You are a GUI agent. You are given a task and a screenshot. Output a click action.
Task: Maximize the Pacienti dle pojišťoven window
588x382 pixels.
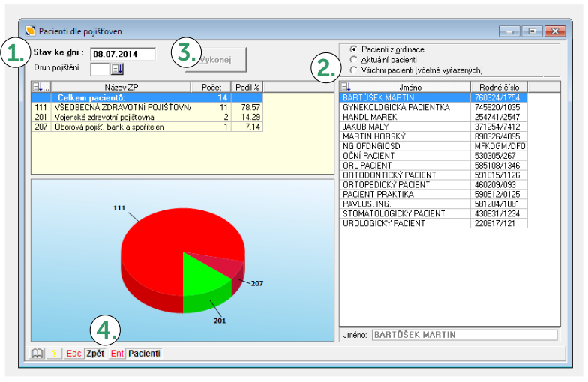532,31
